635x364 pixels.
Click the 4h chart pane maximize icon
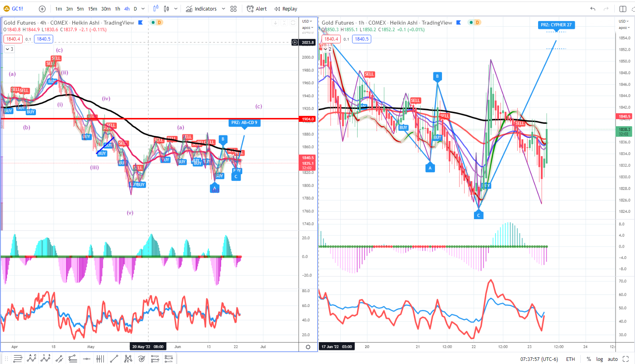click(293, 23)
